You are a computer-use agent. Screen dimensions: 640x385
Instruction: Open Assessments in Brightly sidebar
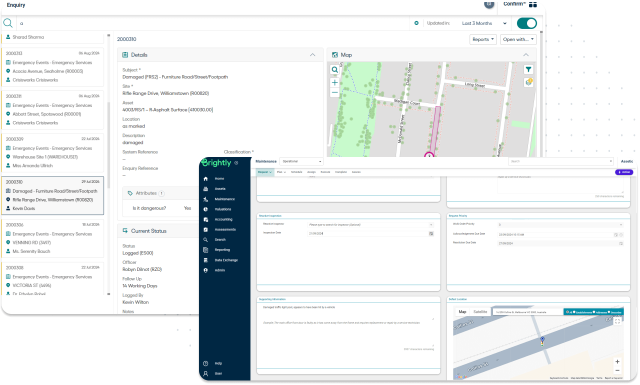[225, 229]
